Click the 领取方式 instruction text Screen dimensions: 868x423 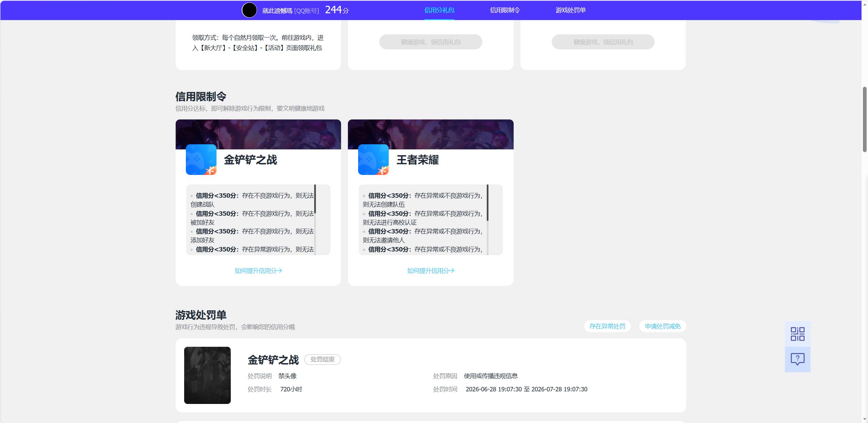point(258,43)
